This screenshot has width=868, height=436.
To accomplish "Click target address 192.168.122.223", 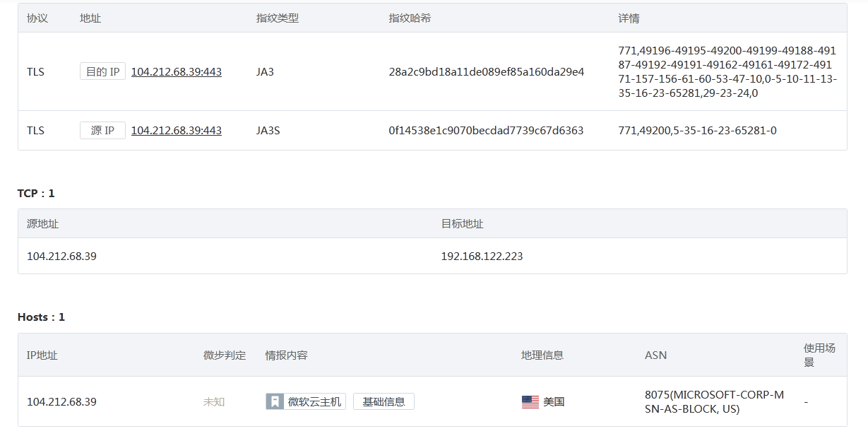I will [482, 256].
